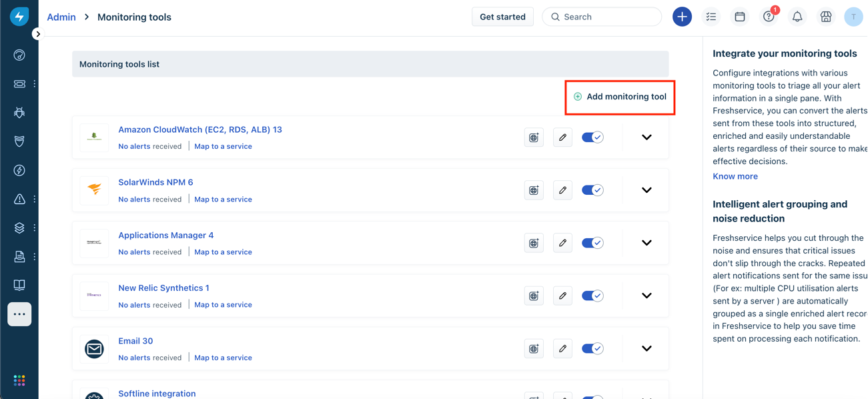Open the help icon with red badge
The width and height of the screenshot is (868, 399).
click(769, 17)
